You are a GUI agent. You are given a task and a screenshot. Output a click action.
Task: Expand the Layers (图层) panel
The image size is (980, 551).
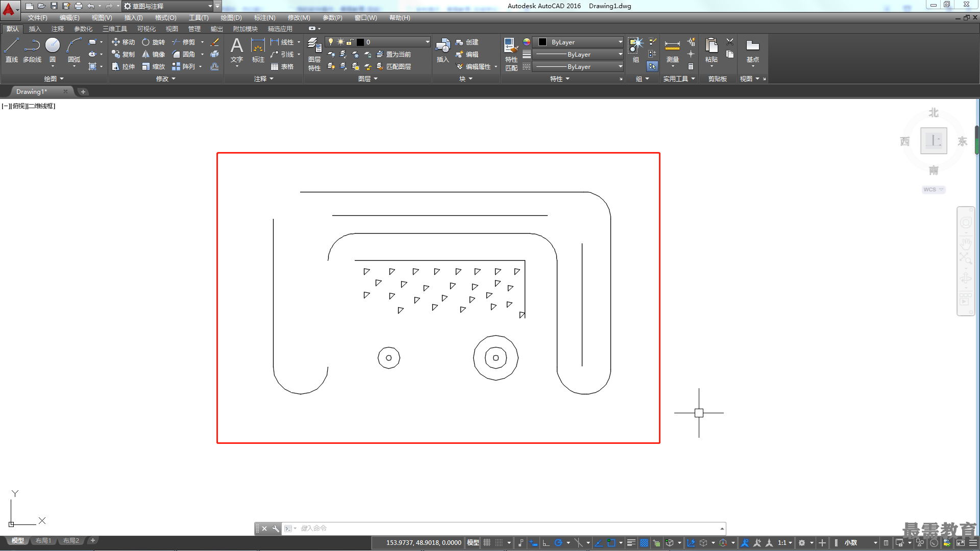click(x=367, y=79)
